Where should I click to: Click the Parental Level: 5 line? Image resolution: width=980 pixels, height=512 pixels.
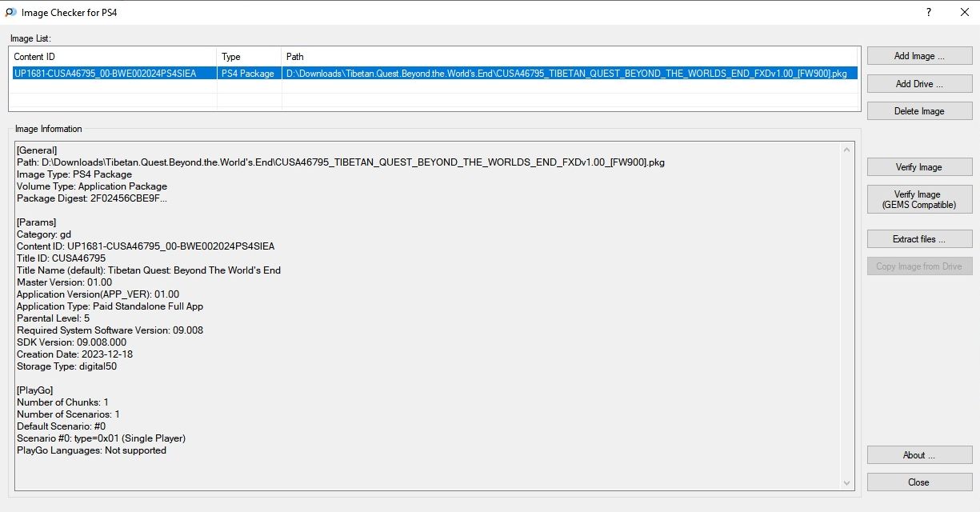tap(53, 318)
